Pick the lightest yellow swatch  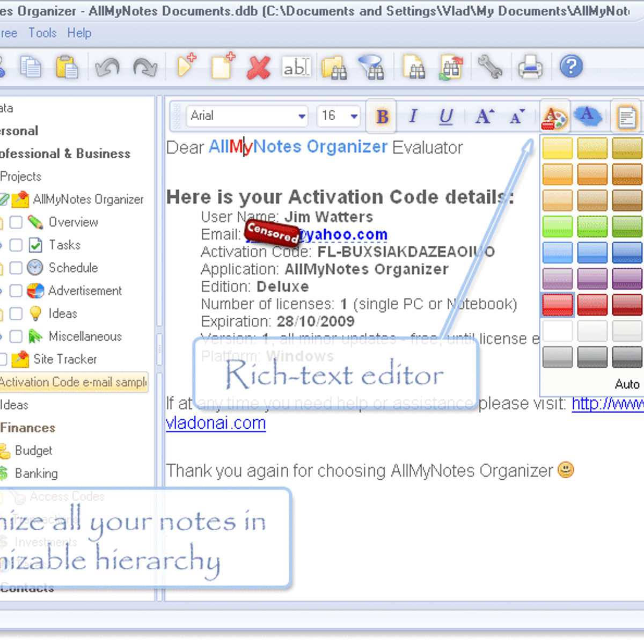tap(557, 148)
